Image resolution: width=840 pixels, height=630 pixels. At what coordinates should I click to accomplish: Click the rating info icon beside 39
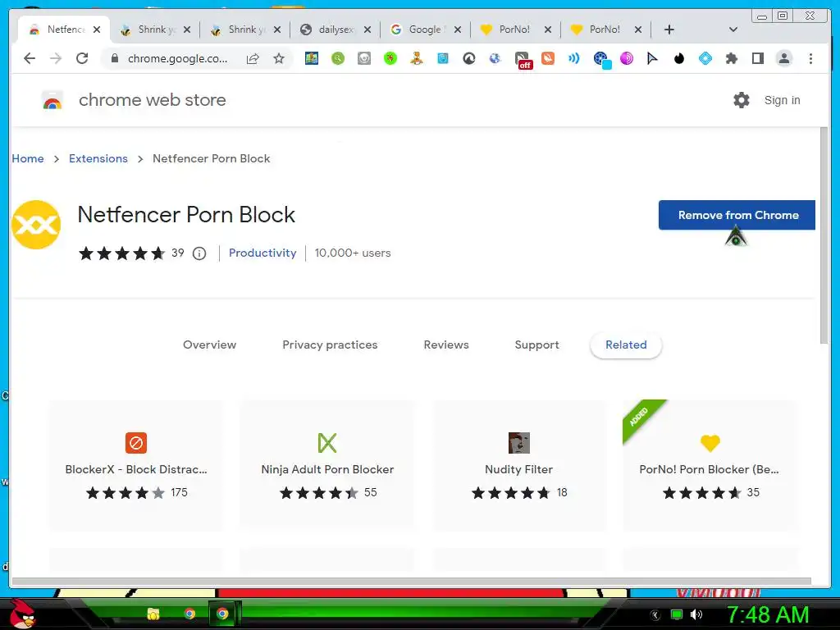(x=199, y=253)
